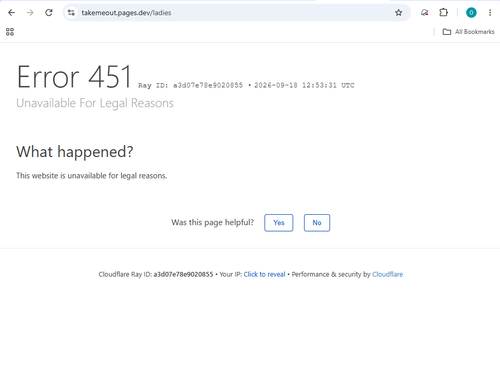This screenshot has width=500, height=391.
Task: Open the All Bookmarks folder
Action: point(468,32)
